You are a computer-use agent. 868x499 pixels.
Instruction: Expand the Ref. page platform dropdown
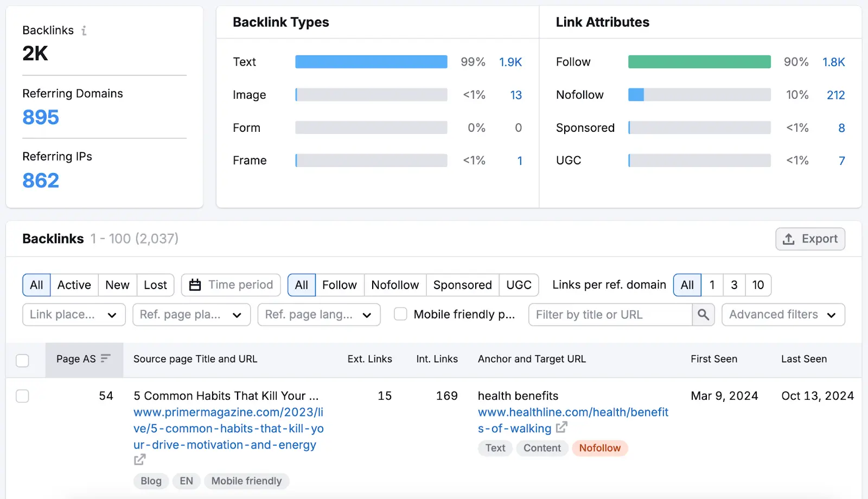tap(191, 315)
